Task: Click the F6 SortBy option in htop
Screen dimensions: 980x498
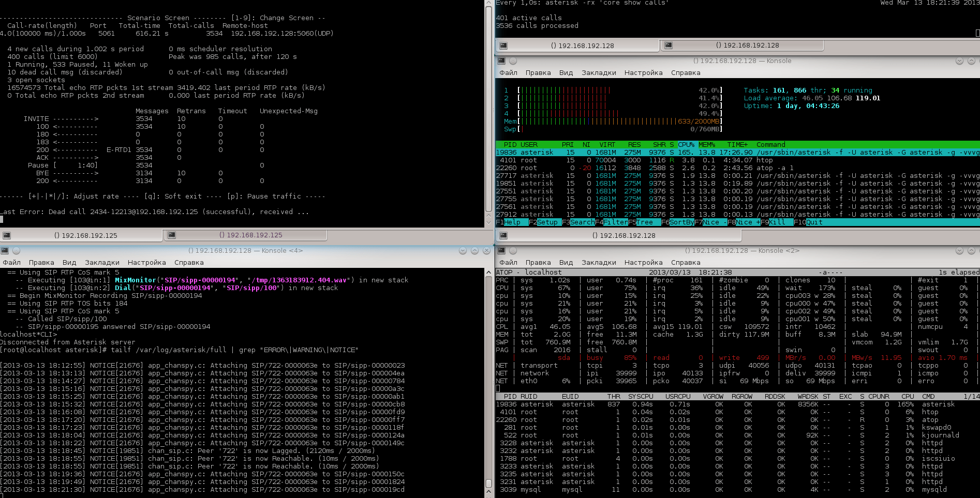Action: [x=681, y=222]
